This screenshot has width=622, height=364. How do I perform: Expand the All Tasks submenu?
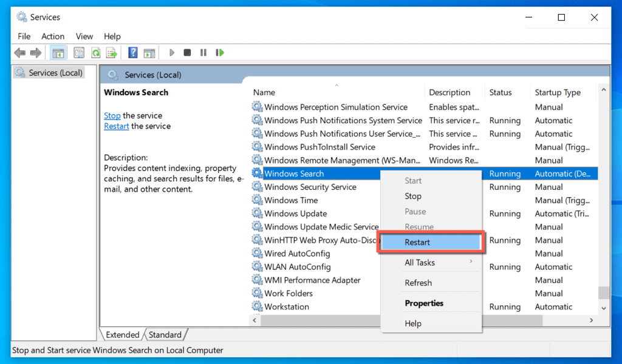(x=431, y=262)
